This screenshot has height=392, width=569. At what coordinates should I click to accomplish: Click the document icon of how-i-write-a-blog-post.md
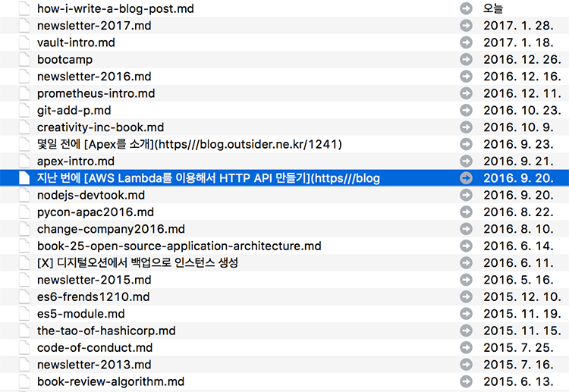click(24, 8)
